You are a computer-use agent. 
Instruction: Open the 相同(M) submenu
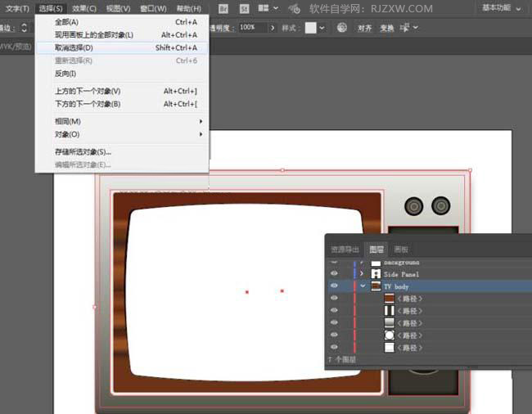pyautogui.click(x=68, y=121)
